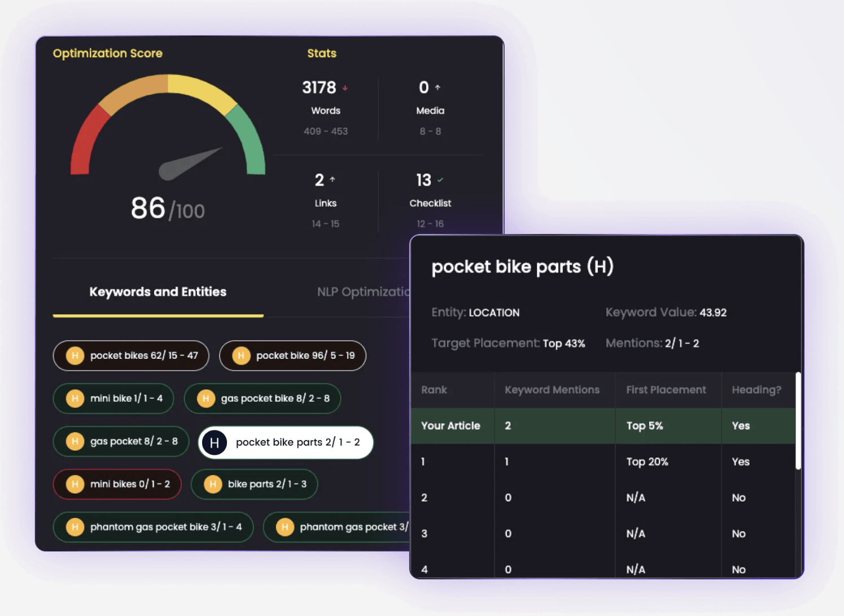Select the gas pocket 8/ 2 - 8 keyword
This screenshot has height=616, width=844.
[121, 441]
